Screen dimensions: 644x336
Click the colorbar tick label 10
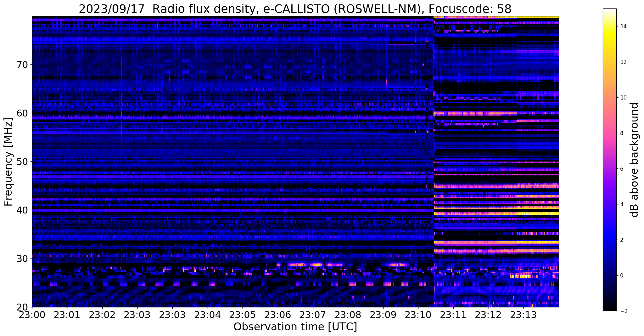(623, 98)
